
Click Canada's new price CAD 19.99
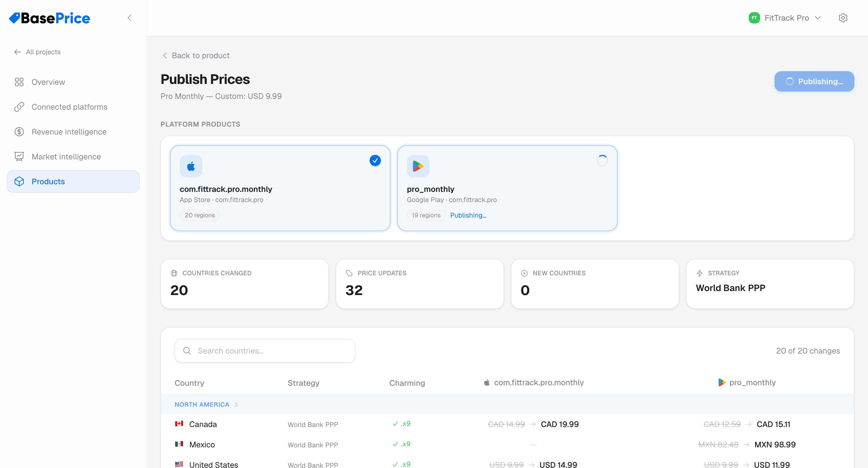(x=560, y=424)
